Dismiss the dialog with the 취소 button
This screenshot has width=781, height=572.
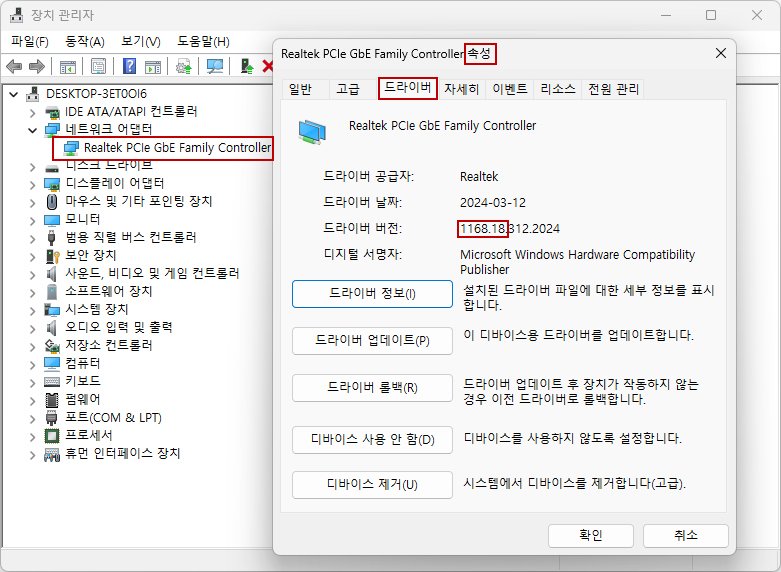pyautogui.click(x=686, y=536)
